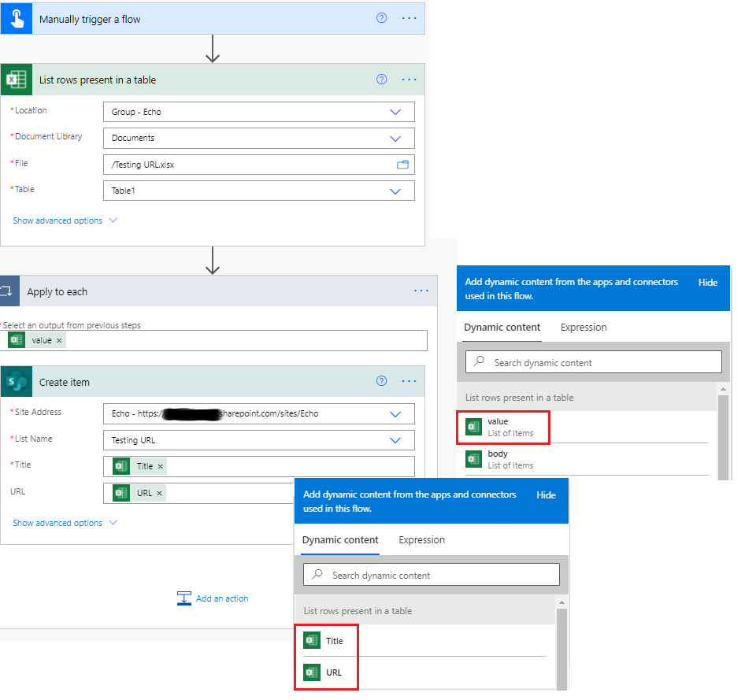Click Excel icon beside Title dynamic content
The height and width of the screenshot is (700, 745).
tap(312, 641)
